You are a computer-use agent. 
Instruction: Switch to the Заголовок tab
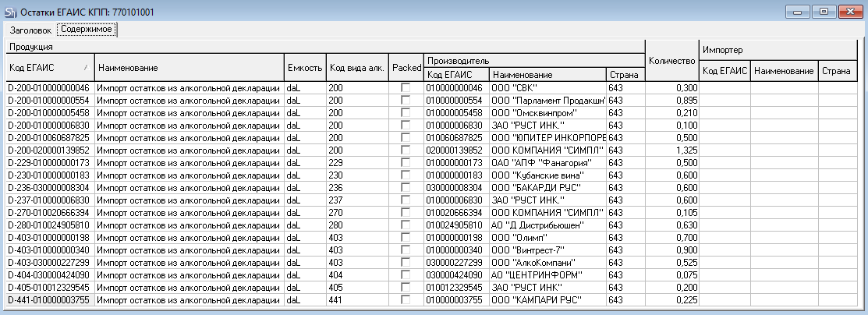coord(31,30)
